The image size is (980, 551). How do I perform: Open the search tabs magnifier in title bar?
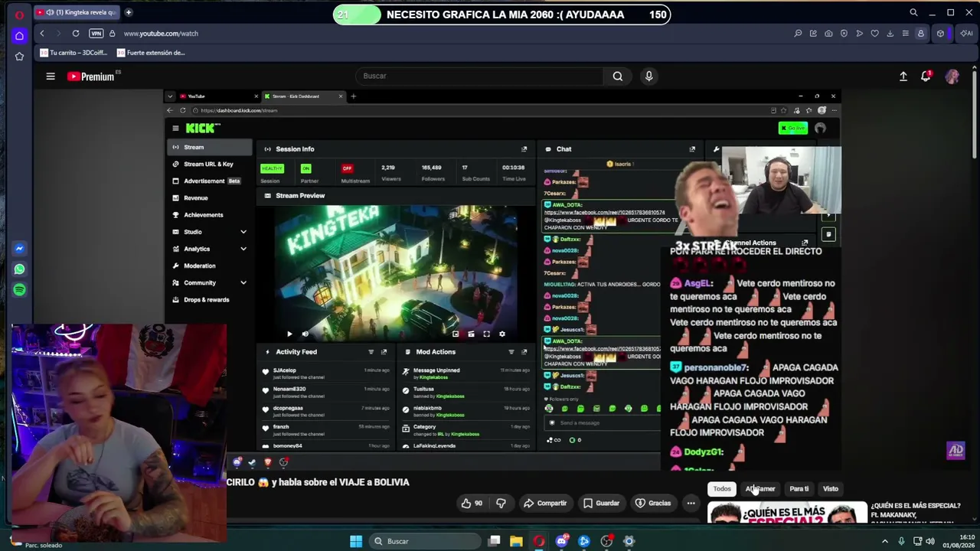[x=913, y=13]
